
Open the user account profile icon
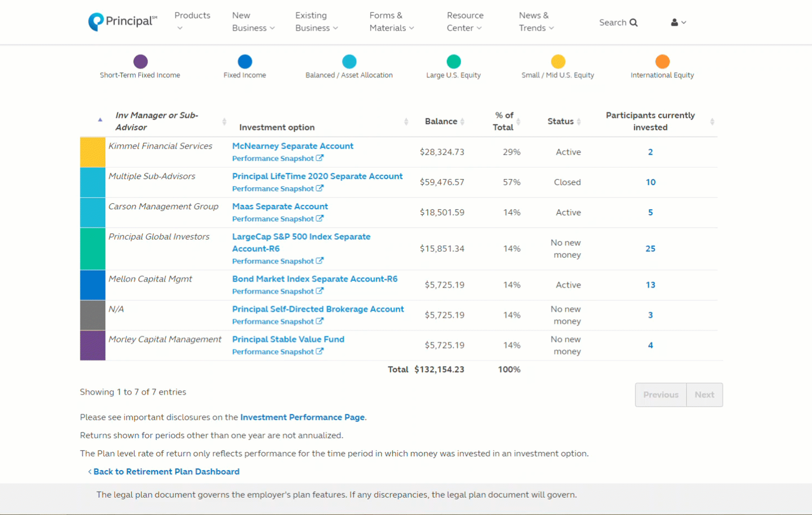point(674,22)
